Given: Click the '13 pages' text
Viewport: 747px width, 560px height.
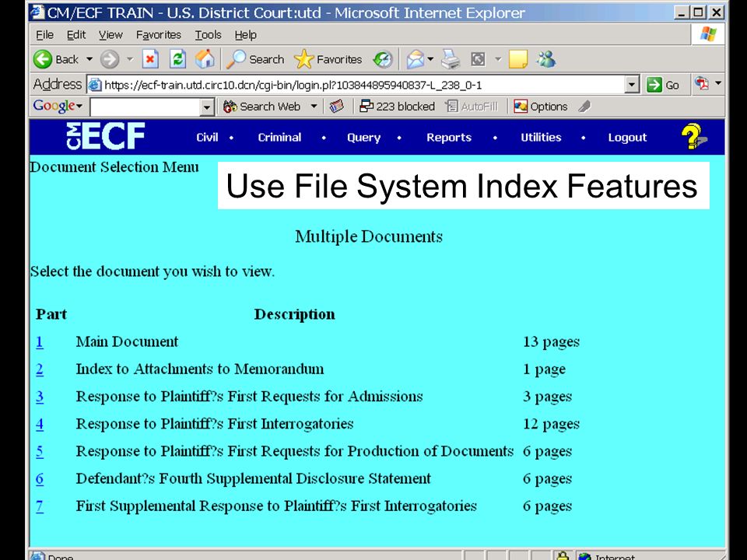Looking at the screenshot, I should point(551,342).
